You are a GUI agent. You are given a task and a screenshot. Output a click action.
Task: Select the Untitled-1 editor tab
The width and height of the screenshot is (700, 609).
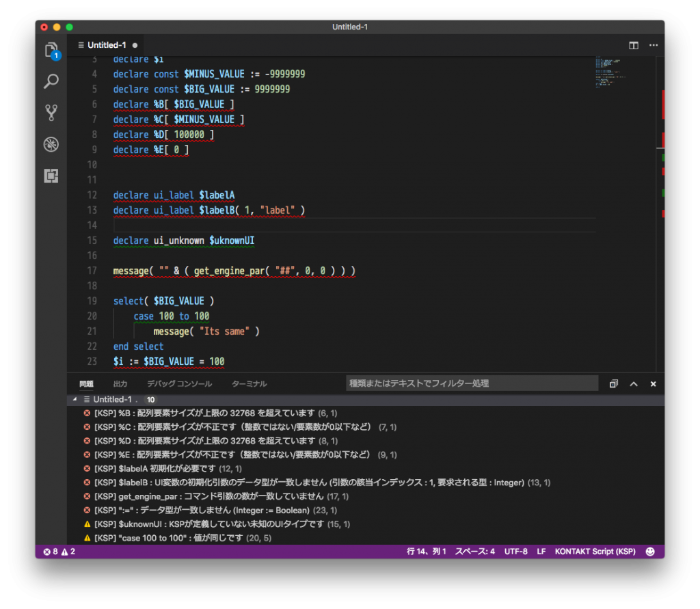pos(107,45)
